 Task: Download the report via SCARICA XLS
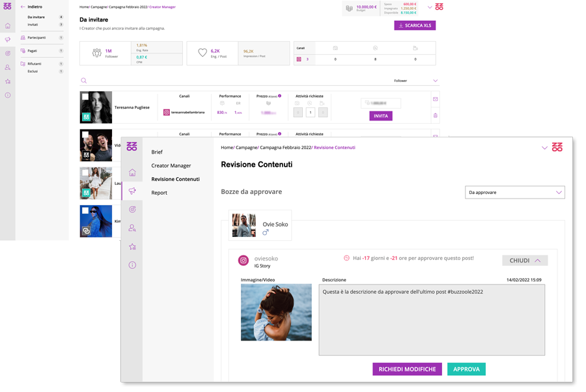(415, 25)
